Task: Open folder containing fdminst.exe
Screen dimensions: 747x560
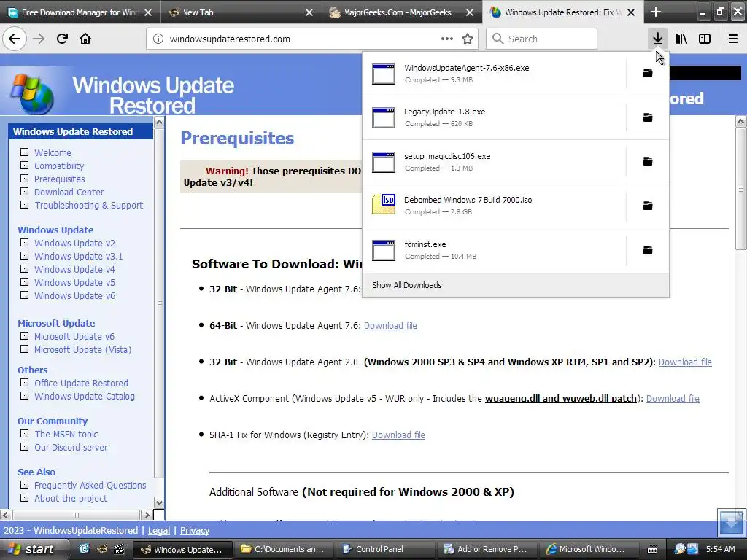Action: click(648, 250)
